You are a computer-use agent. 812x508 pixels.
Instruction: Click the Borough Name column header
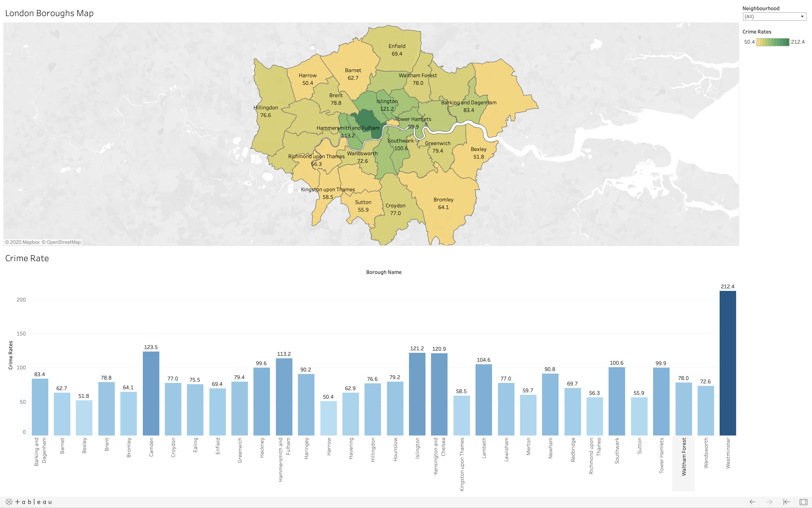coord(384,272)
